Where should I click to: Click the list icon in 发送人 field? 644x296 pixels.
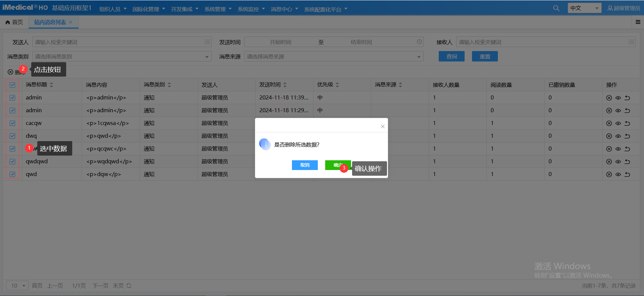(207, 42)
